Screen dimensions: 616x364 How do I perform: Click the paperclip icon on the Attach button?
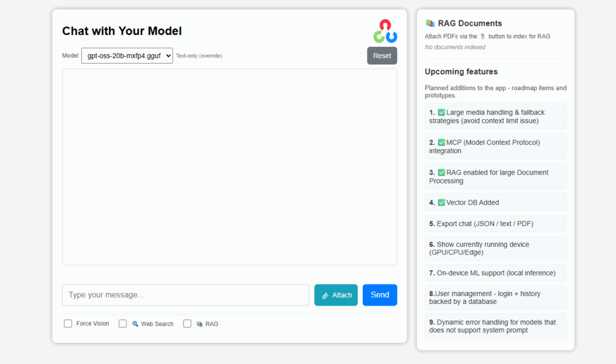click(325, 295)
